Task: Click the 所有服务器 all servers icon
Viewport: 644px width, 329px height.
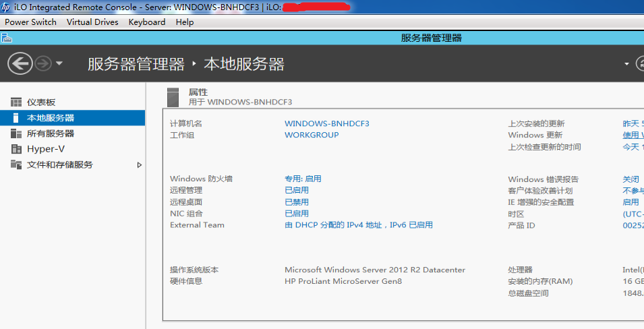Action: [16, 133]
